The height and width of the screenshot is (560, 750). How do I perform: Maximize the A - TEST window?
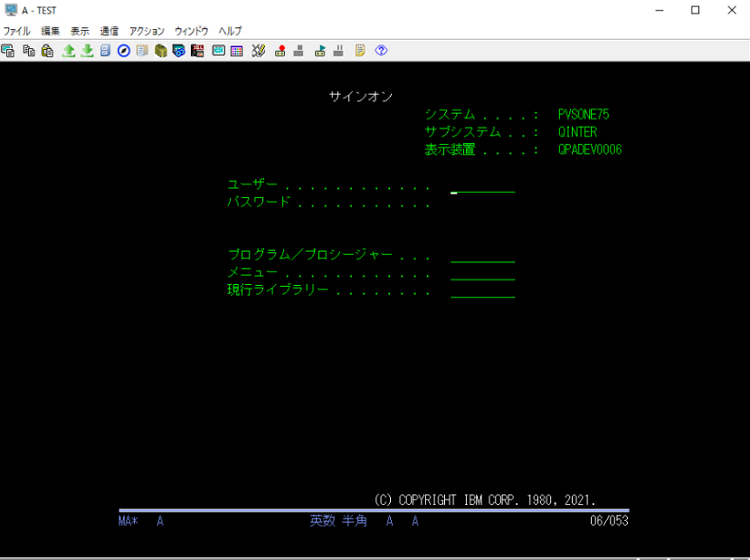(696, 10)
